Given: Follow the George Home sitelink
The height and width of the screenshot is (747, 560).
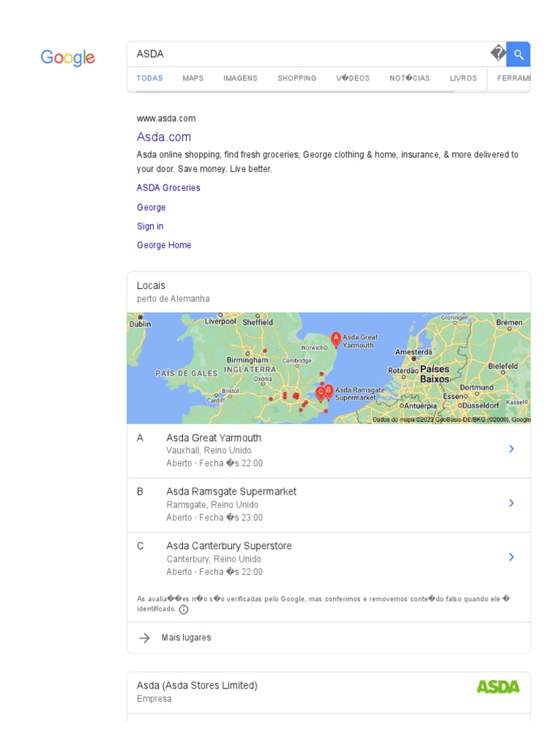Looking at the screenshot, I should click(164, 246).
